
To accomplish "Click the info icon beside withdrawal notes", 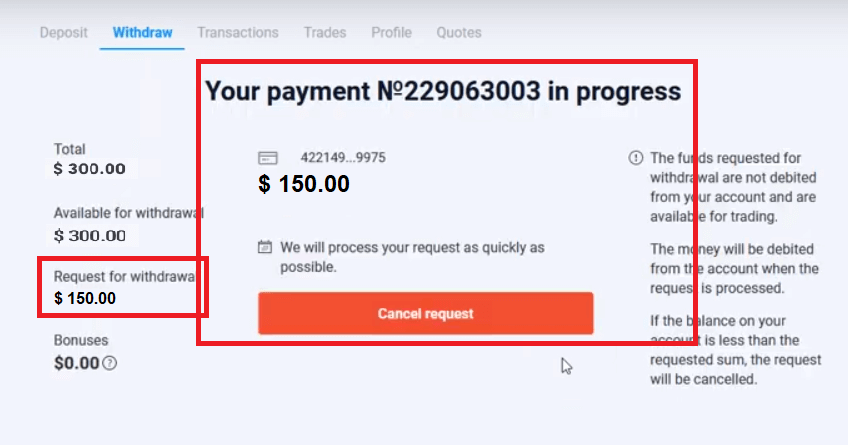I will coord(635,158).
